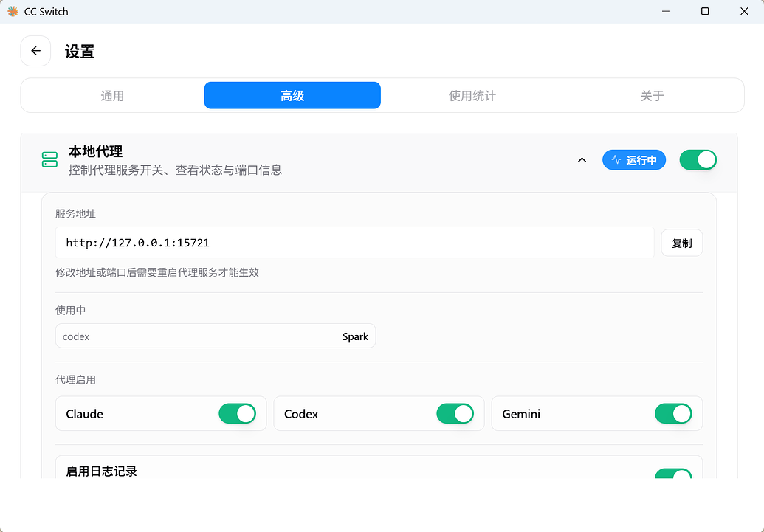764x532 pixels.
Task: Click the 代理启用 label
Action: pos(75,380)
